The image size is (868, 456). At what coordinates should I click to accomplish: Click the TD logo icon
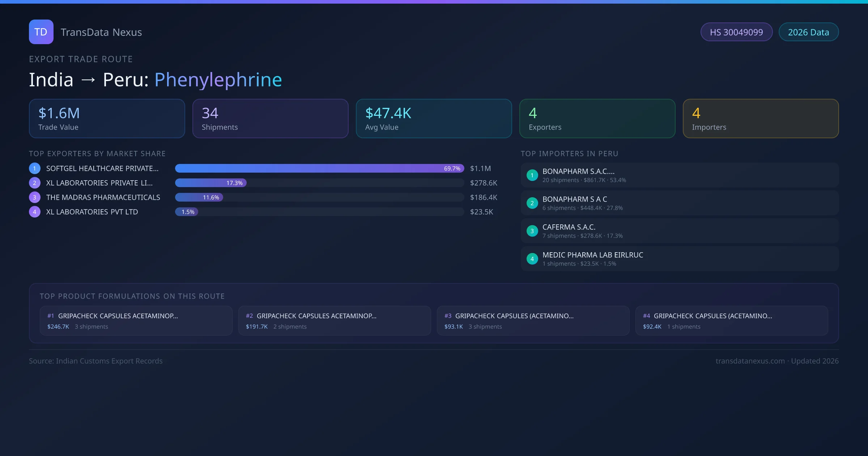pos(41,32)
